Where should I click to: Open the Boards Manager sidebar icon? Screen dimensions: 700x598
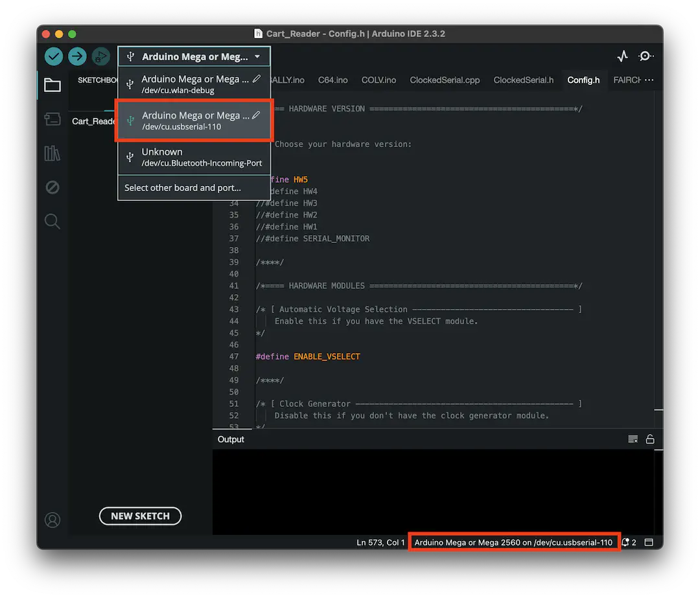click(x=52, y=119)
